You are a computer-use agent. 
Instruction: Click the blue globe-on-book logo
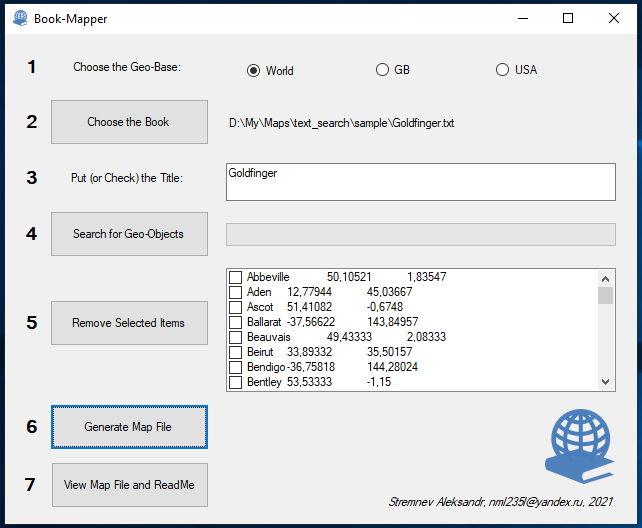(580, 446)
